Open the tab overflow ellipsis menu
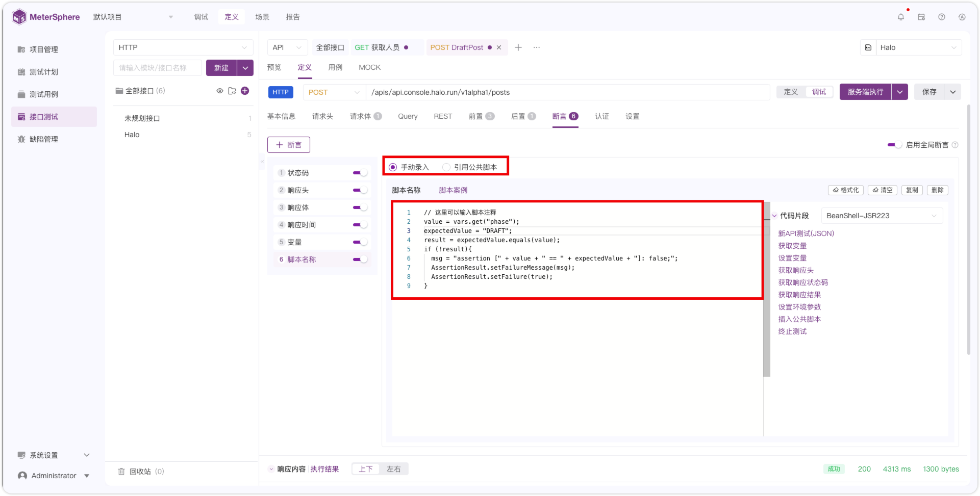Image resolution: width=980 pixels, height=496 pixels. pyautogui.click(x=537, y=47)
